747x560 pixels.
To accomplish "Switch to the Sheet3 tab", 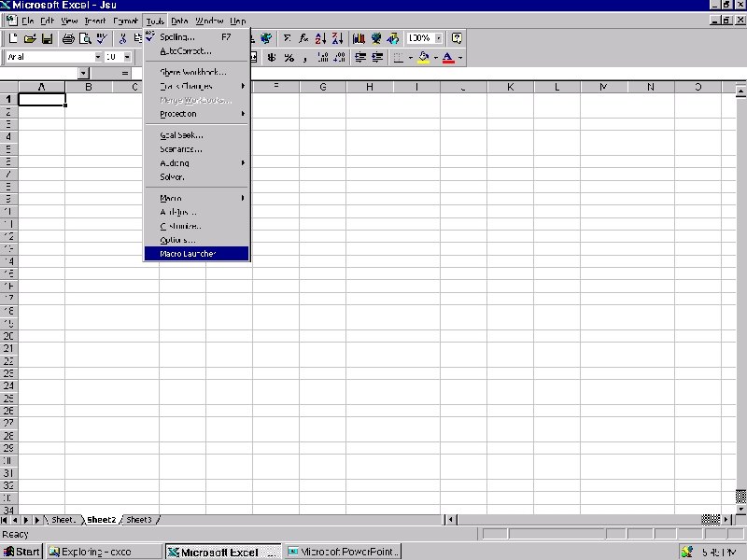I will pyautogui.click(x=139, y=520).
